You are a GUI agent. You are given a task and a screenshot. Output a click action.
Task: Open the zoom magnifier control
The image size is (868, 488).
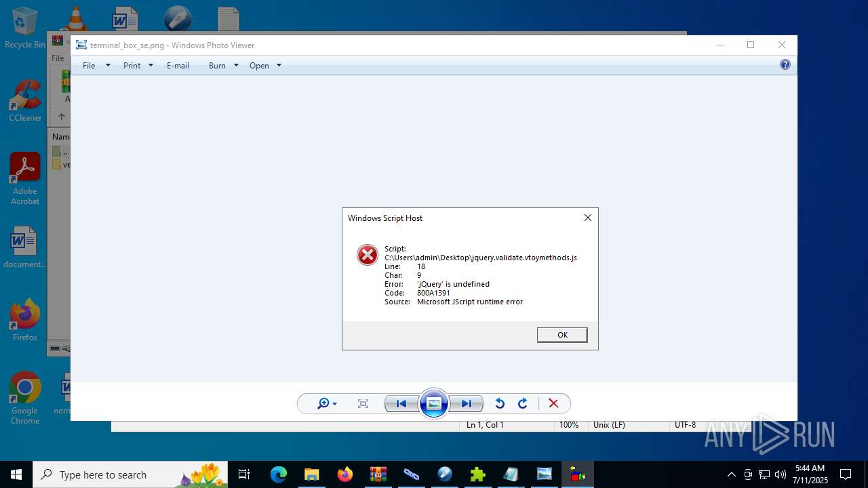327,404
